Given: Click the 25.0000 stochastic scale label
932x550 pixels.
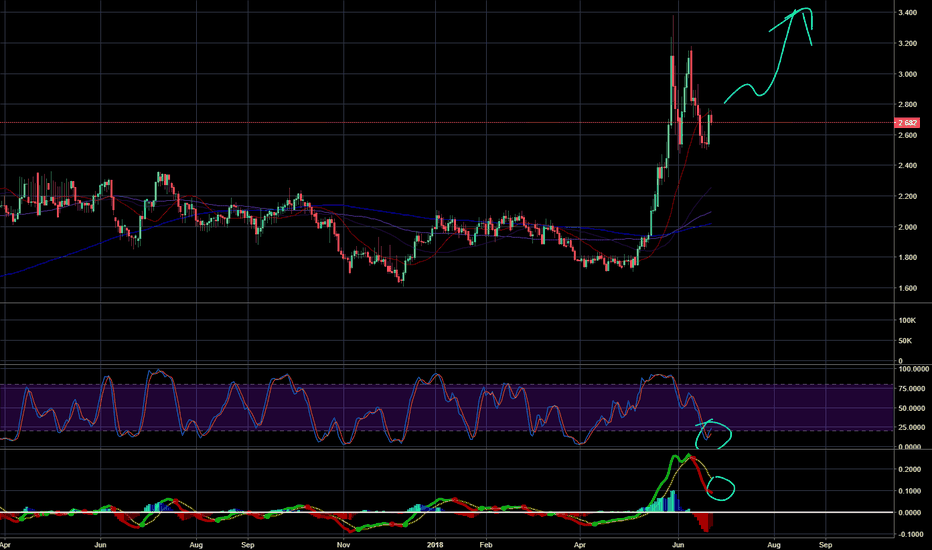Looking at the screenshot, I should tap(910, 428).
